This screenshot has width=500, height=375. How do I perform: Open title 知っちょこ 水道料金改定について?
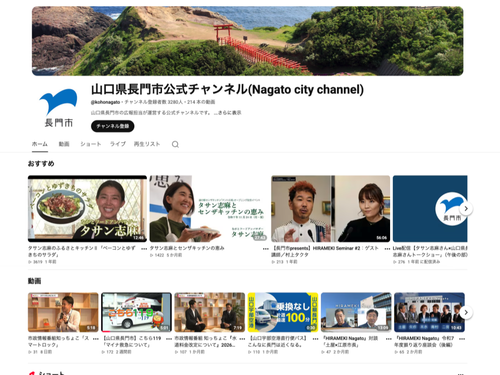(206, 342)
